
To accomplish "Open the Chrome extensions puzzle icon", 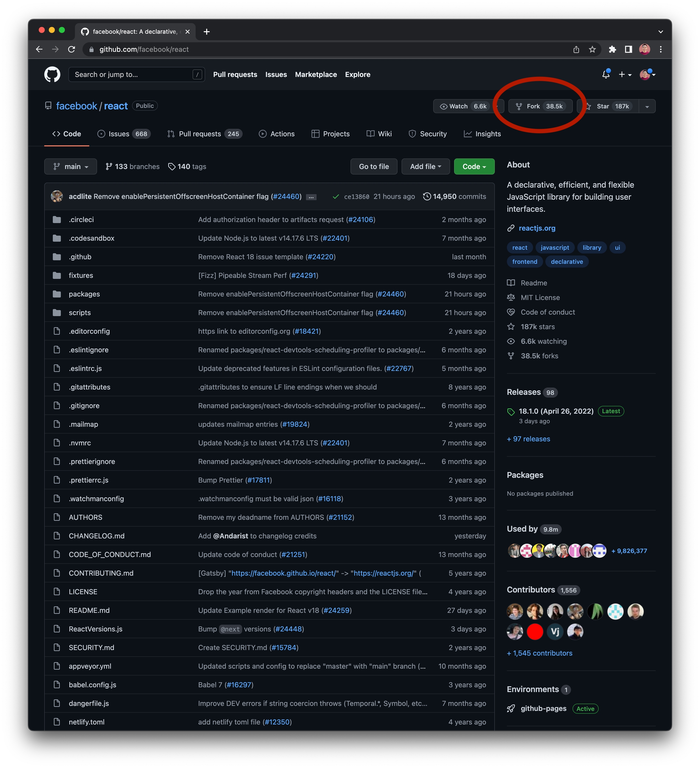I will click(612, 49).
